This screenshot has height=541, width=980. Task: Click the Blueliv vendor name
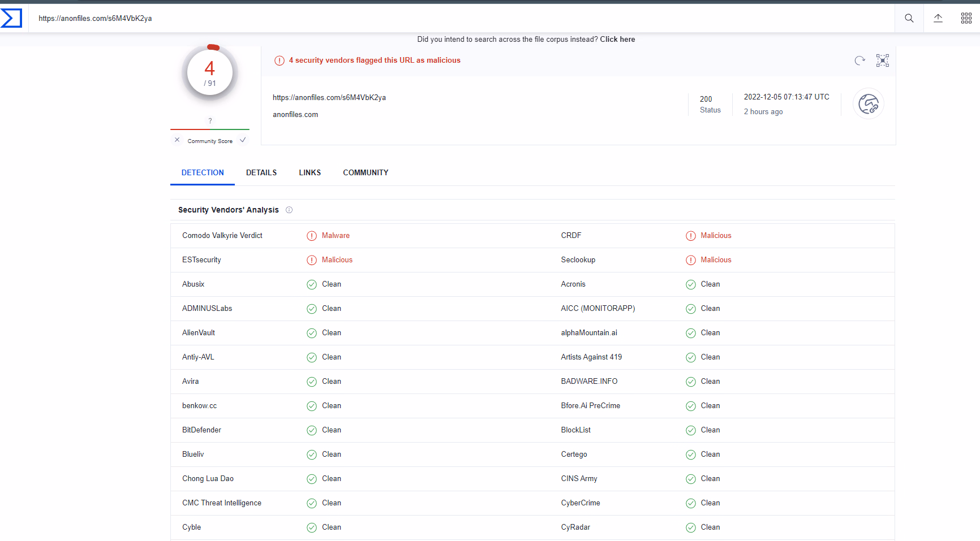[x=193, y=455]
